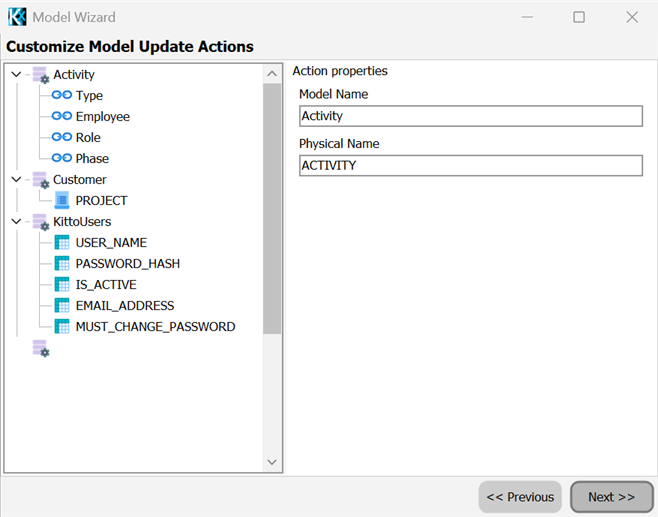Collapse the KittoUsers tree node
658x517 pixels.
pyautogui.click(x=16, y=221)
